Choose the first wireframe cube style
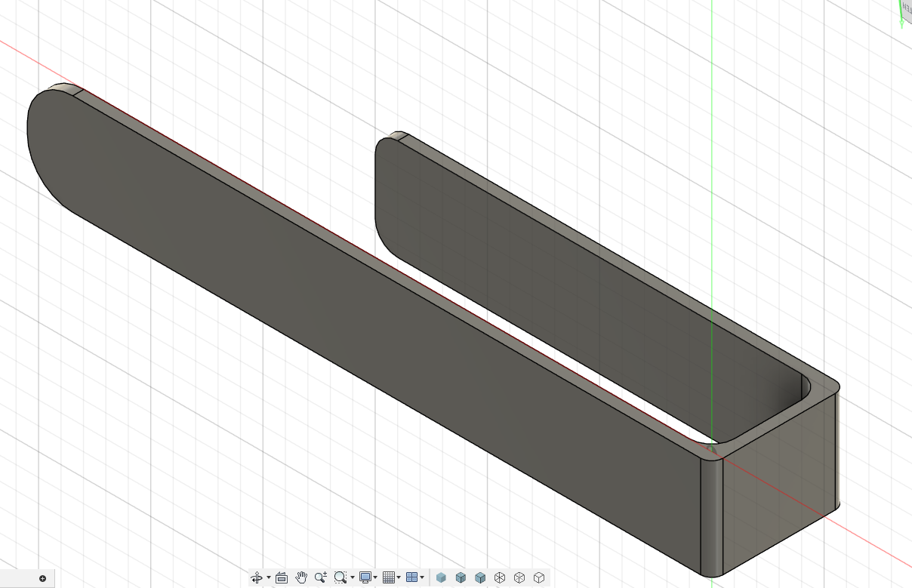 coord(500,577)
